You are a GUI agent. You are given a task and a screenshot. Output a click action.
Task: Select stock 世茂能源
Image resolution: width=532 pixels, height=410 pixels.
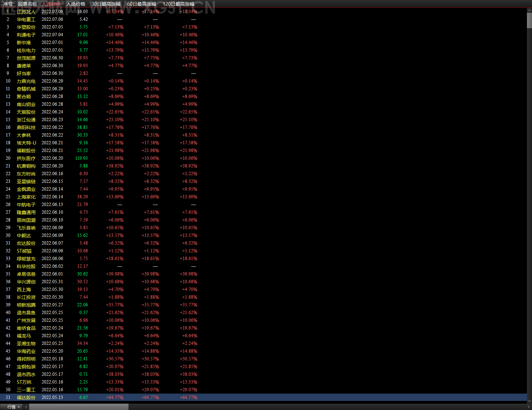(26, 58)
